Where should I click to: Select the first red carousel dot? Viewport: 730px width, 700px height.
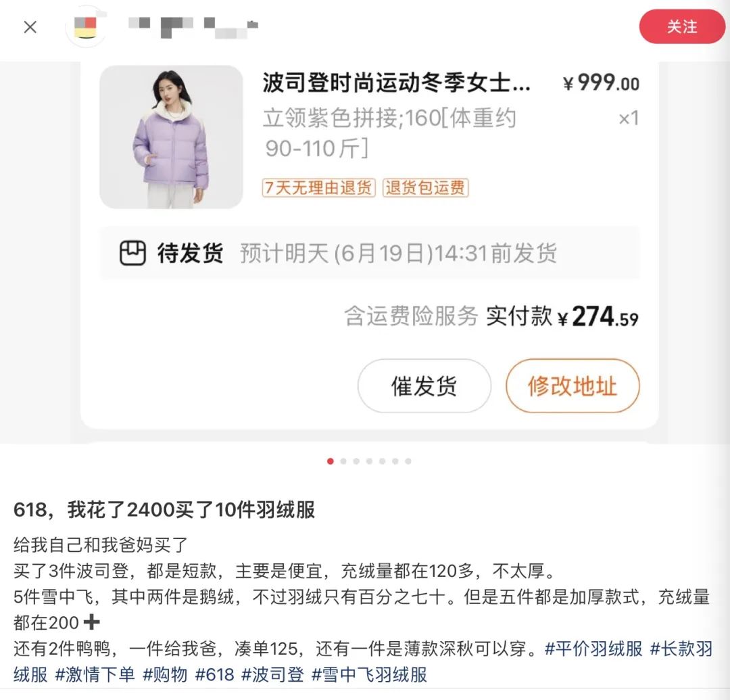point(331,461)
